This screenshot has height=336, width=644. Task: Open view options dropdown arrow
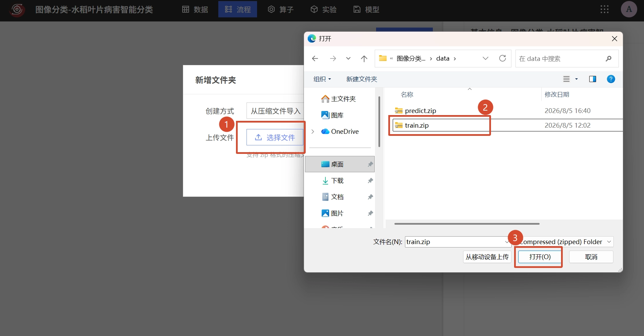pos(576,79)
